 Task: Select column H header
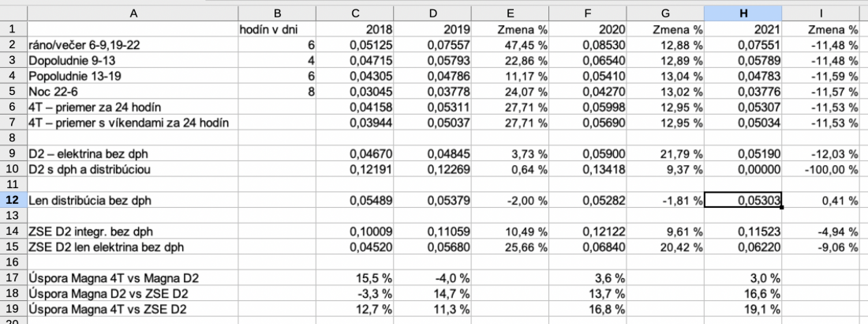tap(743, 13)
